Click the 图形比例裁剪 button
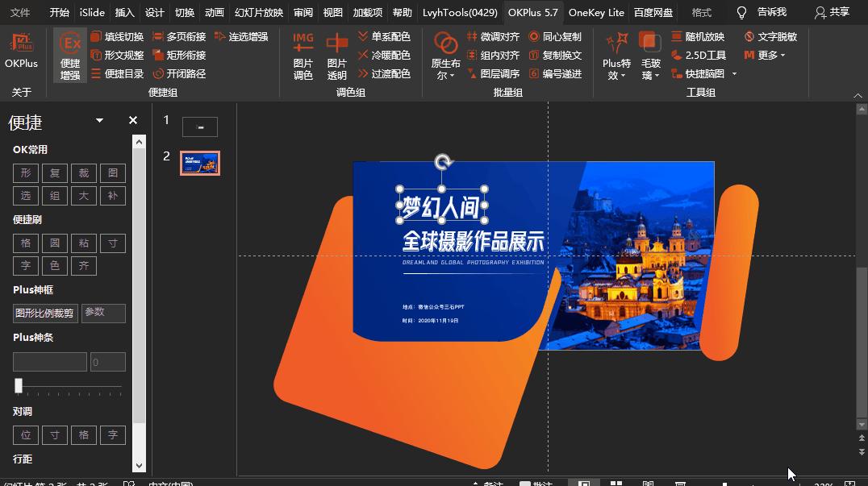This screenshot has width=868, height=486. point(45,313)
